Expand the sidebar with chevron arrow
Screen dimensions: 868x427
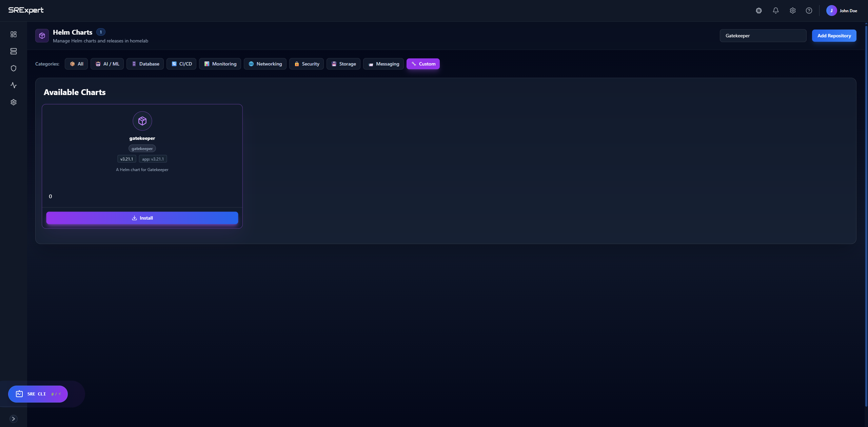coord(14,419)
